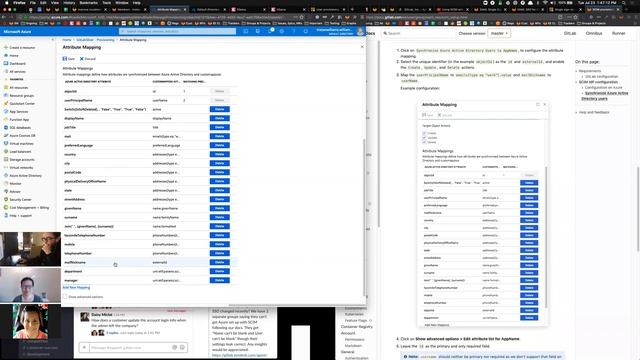Screen dimensions: 640x360
Task: Delete the jobTitle mapping row
Action: point(220,127)
